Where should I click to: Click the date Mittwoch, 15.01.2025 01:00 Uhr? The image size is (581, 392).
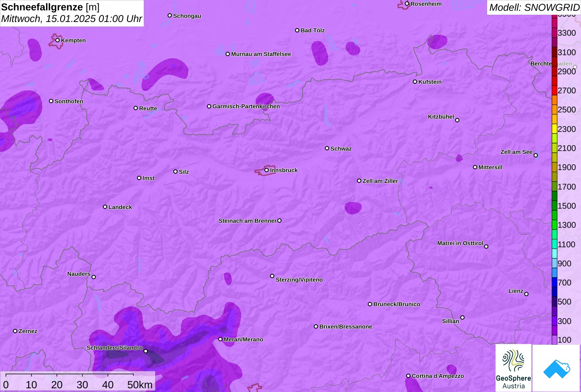(71, 19)
